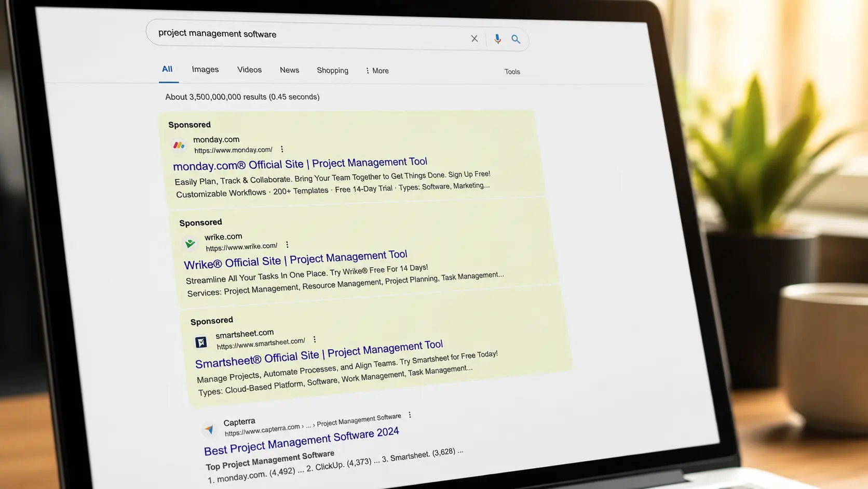Click the Capterra favicon logo
The width and height of the screenshot is (868, 489).
click(209, 429)
